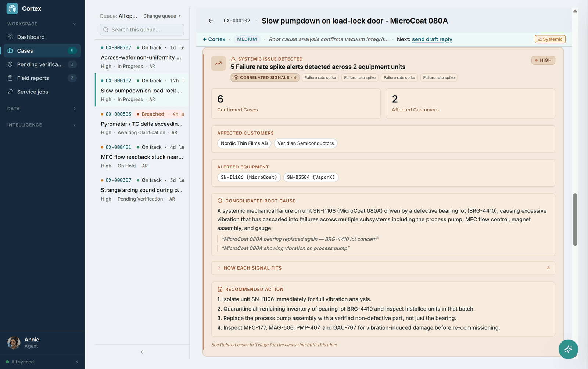The width and height of the screenshot is (588, 369).
Task: Click the Consolidated Root Cause magnifier icon
Action: click(x=220, y=201)
